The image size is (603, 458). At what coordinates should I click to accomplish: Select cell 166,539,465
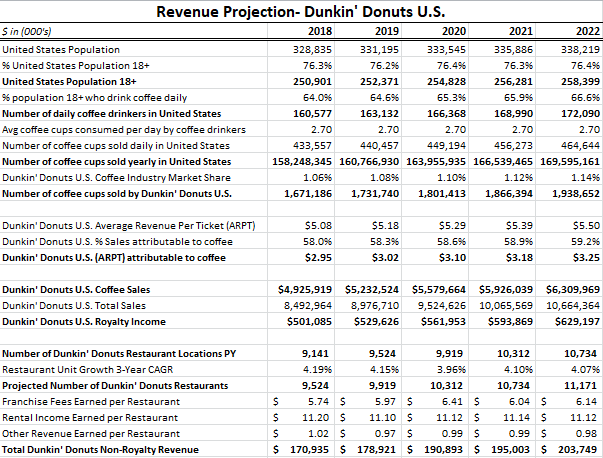(503, 162)
